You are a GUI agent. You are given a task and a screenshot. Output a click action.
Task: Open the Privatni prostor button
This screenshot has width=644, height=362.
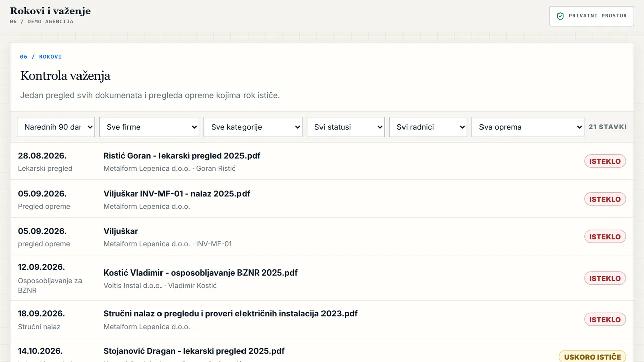(592, 16)
